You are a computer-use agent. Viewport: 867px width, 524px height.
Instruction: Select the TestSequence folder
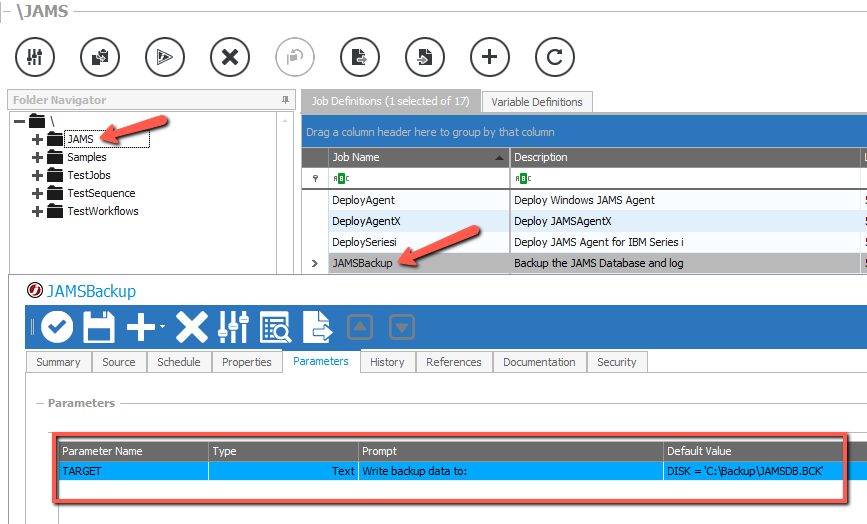coord(101,193)
